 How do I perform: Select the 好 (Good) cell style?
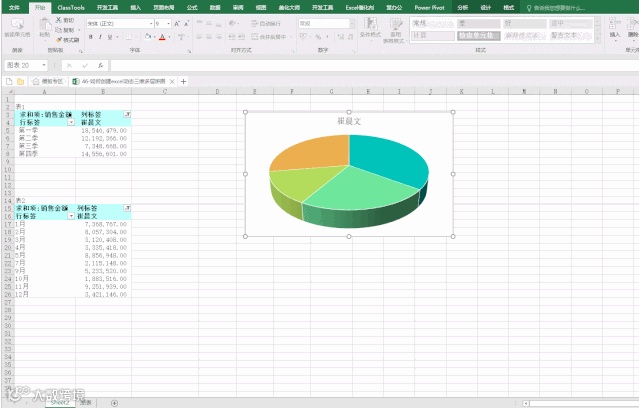coord(524,24)
